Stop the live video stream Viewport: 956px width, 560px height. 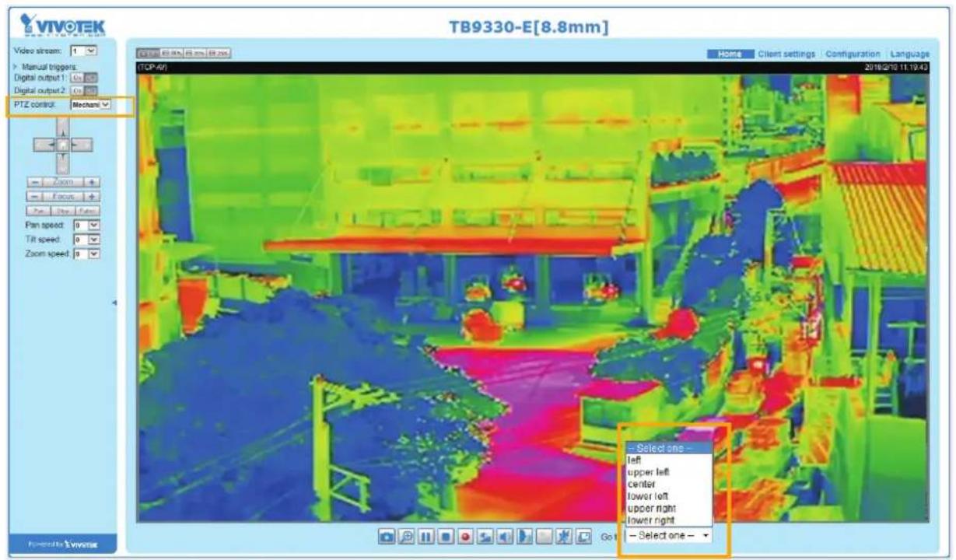click(x=446, y=536)
